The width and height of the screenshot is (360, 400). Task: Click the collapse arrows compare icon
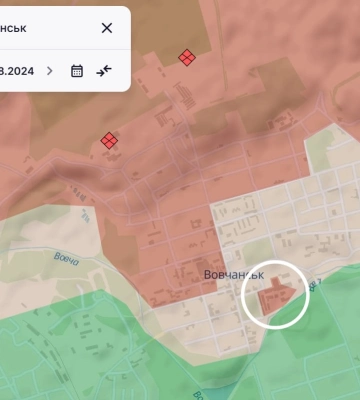coord(104,71)
